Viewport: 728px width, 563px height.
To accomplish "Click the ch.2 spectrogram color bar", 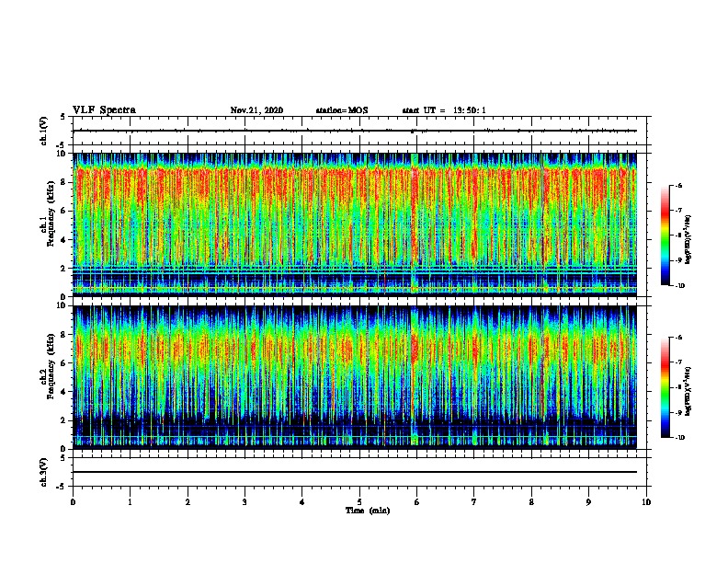I will (665, 387).
